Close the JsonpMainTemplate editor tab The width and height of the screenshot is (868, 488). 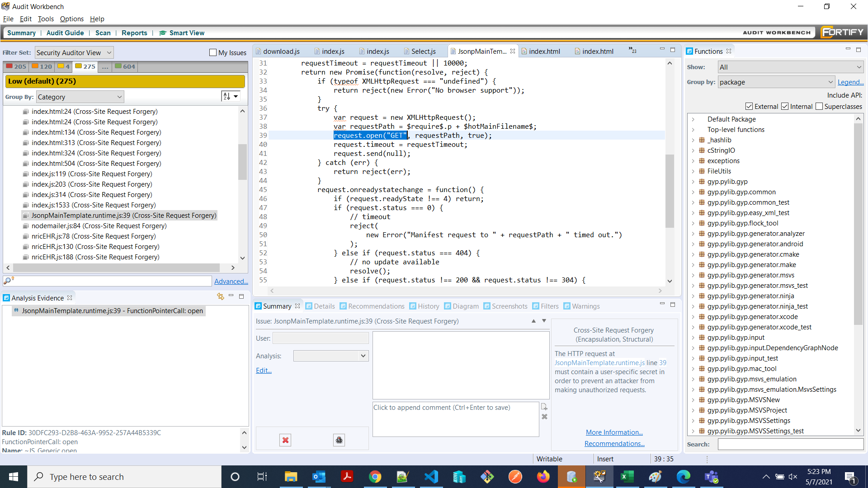point(513,52)
